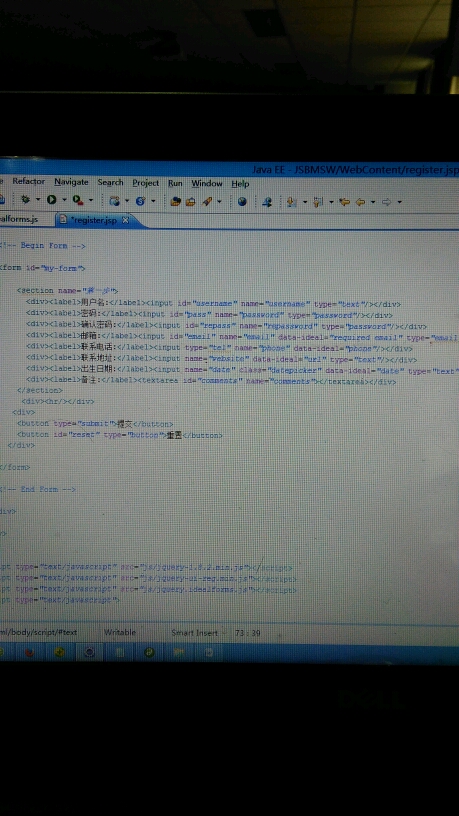Click the button type="submit" code line
The height and width of the screenshot is (816, 459).
(x=95, y=424)
